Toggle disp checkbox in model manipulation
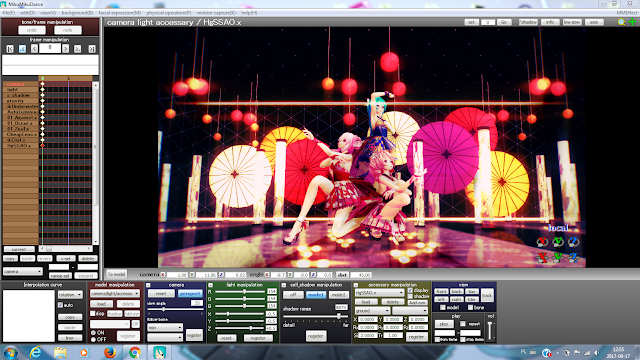This screenshot has width=640, height=360. (93, 313)
